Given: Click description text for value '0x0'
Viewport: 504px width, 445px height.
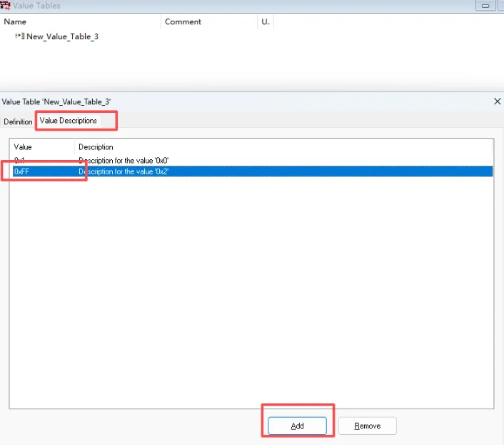Looking at the screenshot, I should tap(124, 161).
